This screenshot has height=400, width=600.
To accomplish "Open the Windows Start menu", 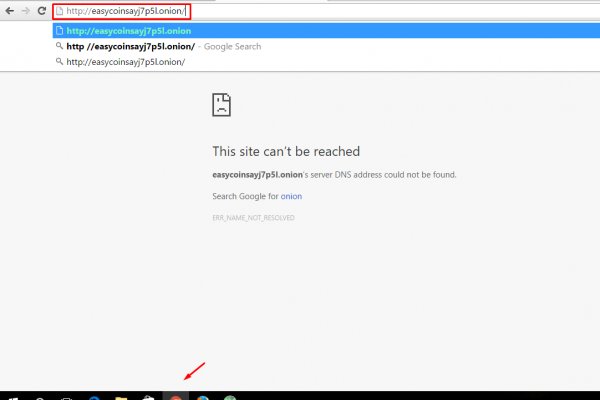I will [12, 397].
